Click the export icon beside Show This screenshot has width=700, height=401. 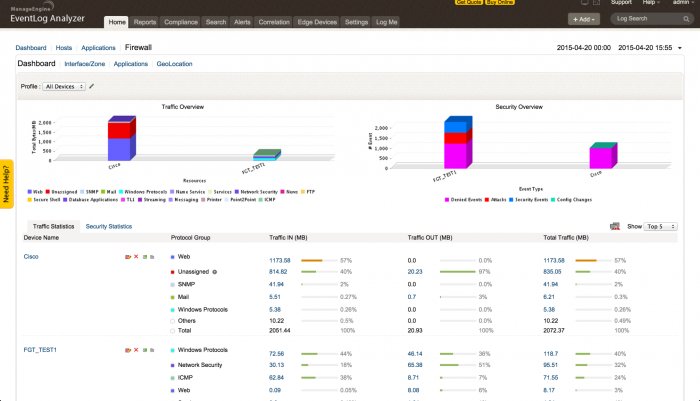[614, 227]
